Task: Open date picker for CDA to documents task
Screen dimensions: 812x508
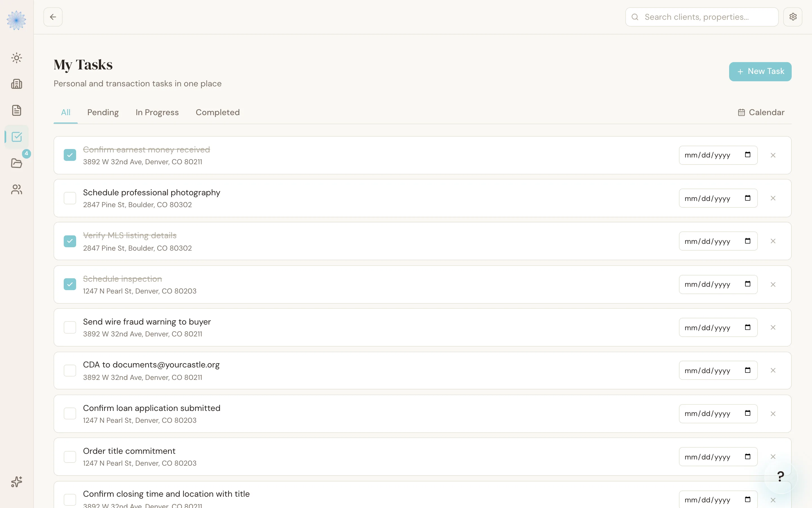Action: (748, 370)
